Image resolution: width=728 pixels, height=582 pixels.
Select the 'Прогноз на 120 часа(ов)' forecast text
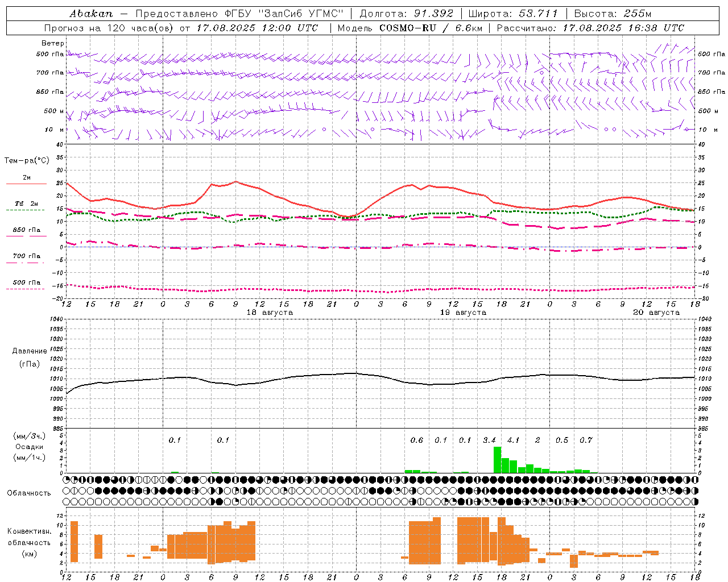point(110,28)
